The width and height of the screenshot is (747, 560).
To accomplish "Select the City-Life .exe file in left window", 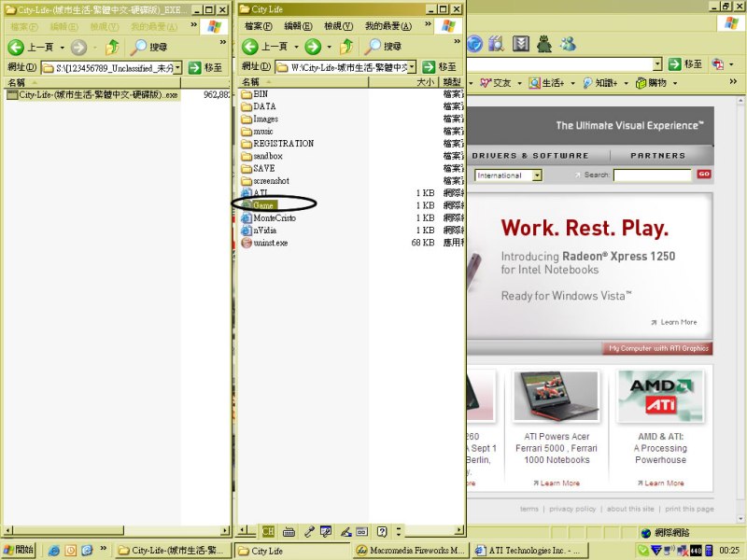I will coord(92,95).
